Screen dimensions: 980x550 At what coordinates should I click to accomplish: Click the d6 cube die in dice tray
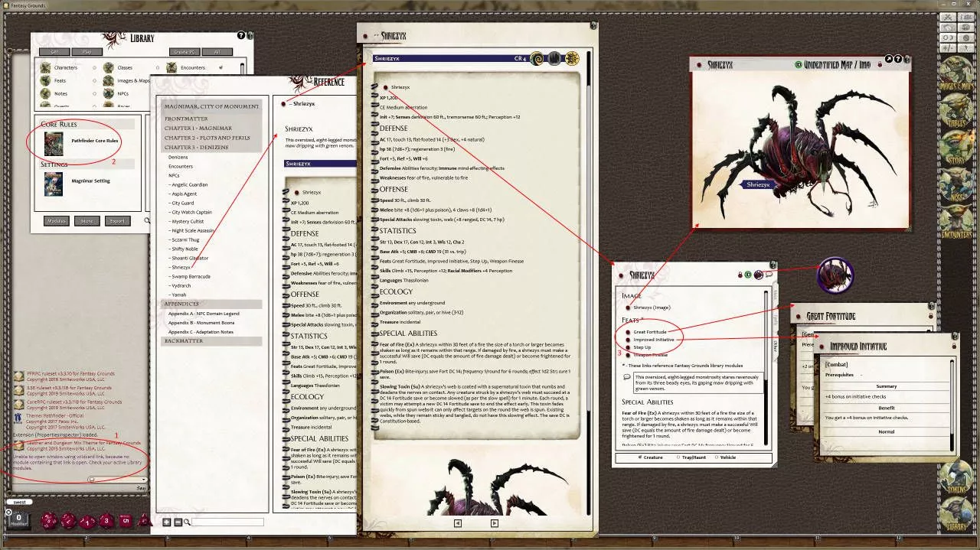[x=126, y=521]
